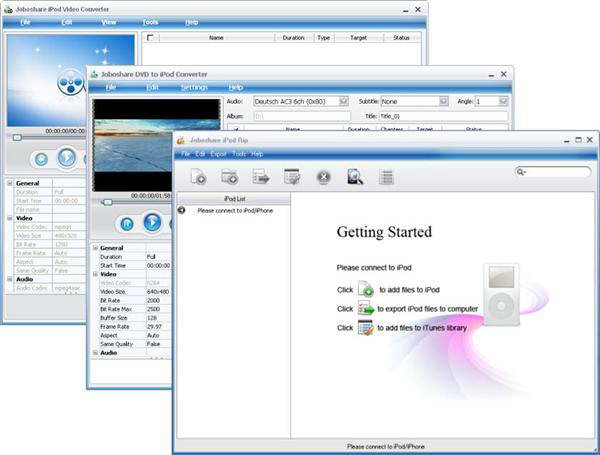Click the add folder toolbar icon in iPod Rip
The image size is (600, 455).
[x=230, y=177]
